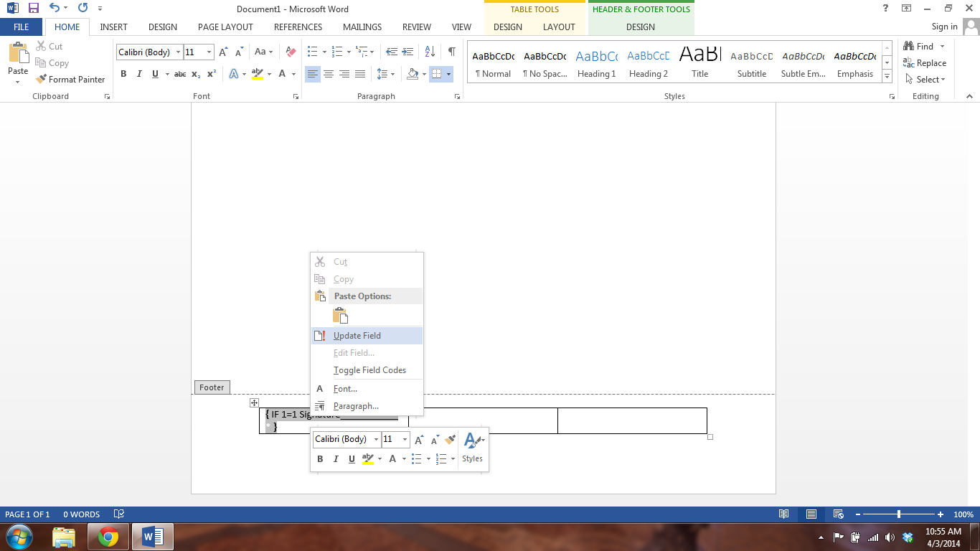The image size is (980, 551).
Task: Toggle Show/Hide paragraph marks
Action: [x=451, y=52]
